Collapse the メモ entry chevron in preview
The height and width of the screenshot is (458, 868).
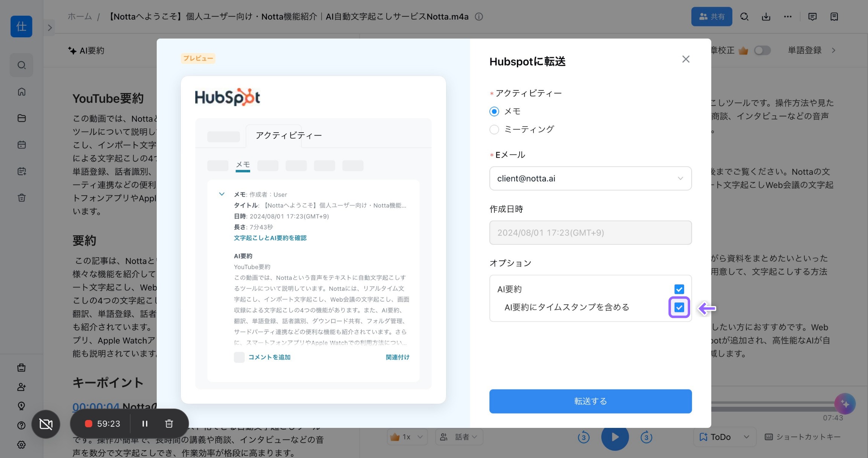tap(222, 194)
